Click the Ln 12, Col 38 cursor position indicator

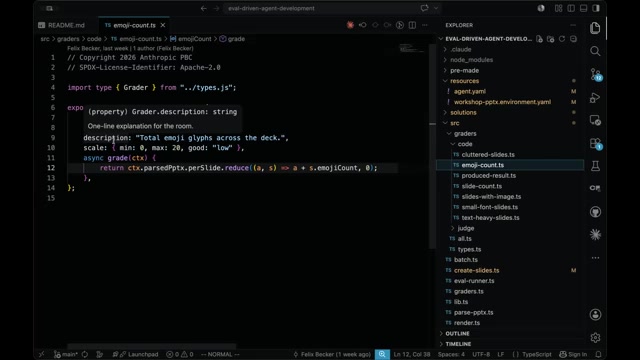tap(412, 354)
